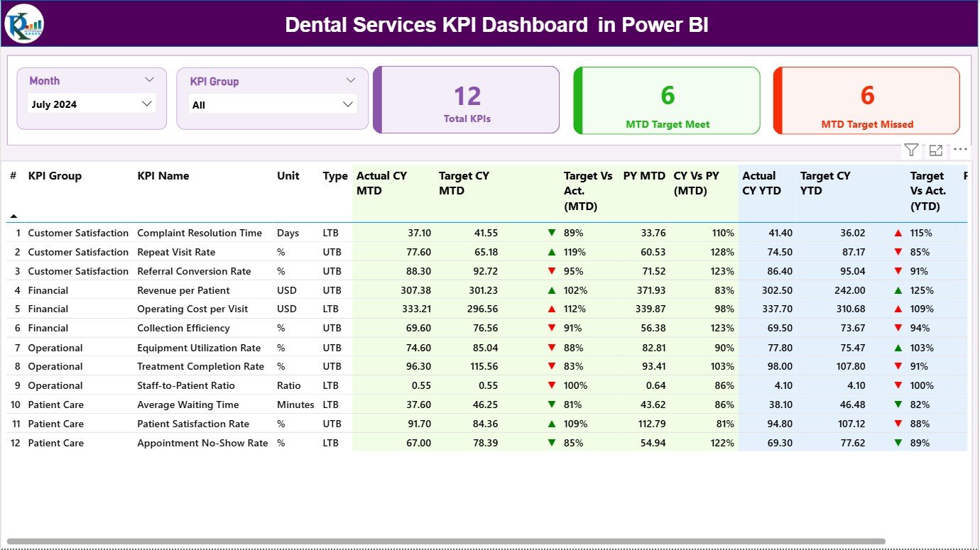Sort by the Actual CY MTD column header
Viewport: 980px width, 550px height.
[x=382, y=183]
